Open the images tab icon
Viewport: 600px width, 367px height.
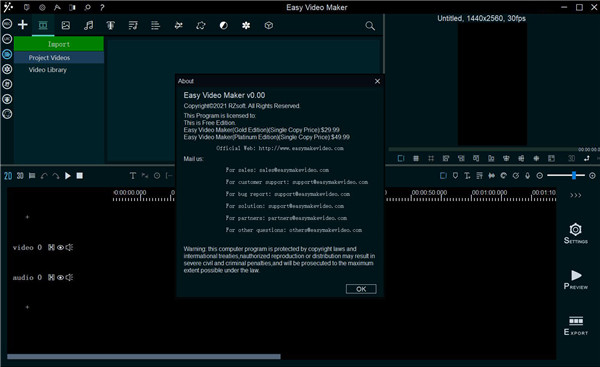click(x=65, y=25)
